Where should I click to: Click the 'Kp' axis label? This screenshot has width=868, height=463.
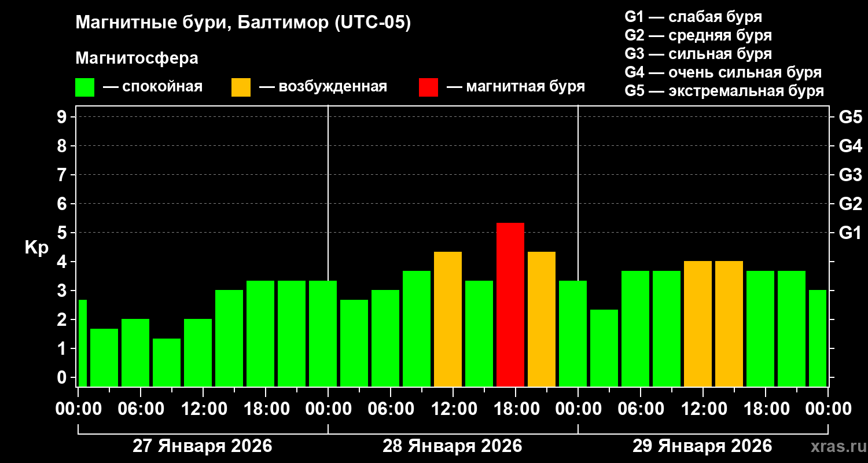(x=36, y=248)
